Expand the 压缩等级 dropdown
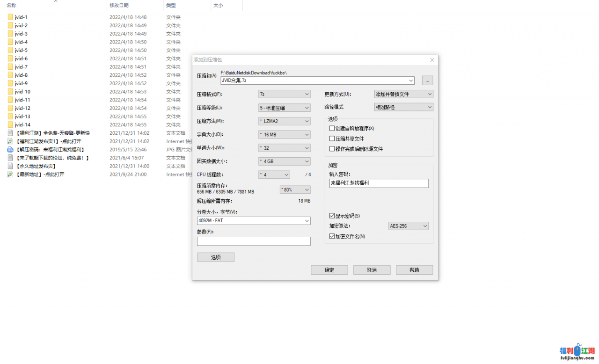The height and width of the screenshot is (364, 599). [285, 108]
